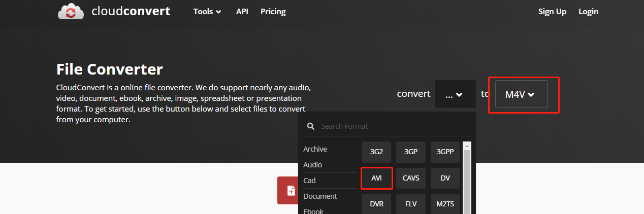Select the Document format category
Image resolution: width=644 pixels, height=214 pixels.
click(x=320, y=196)
